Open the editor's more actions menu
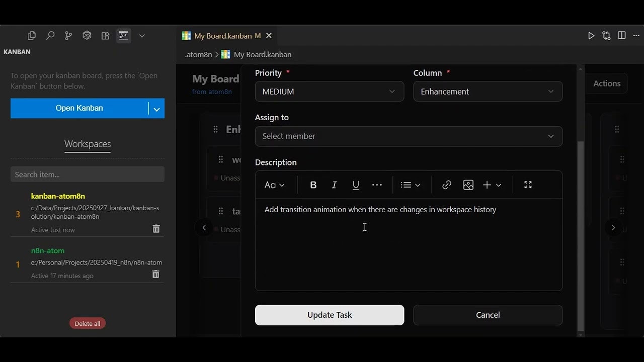This screenshot has width=644, height=362. pyautogui.click(x=636, y=35)
